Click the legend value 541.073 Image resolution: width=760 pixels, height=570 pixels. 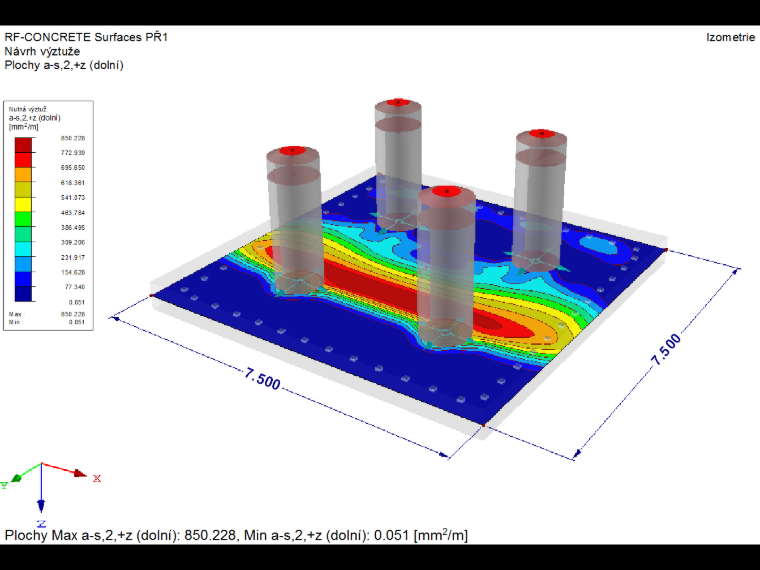73,197
